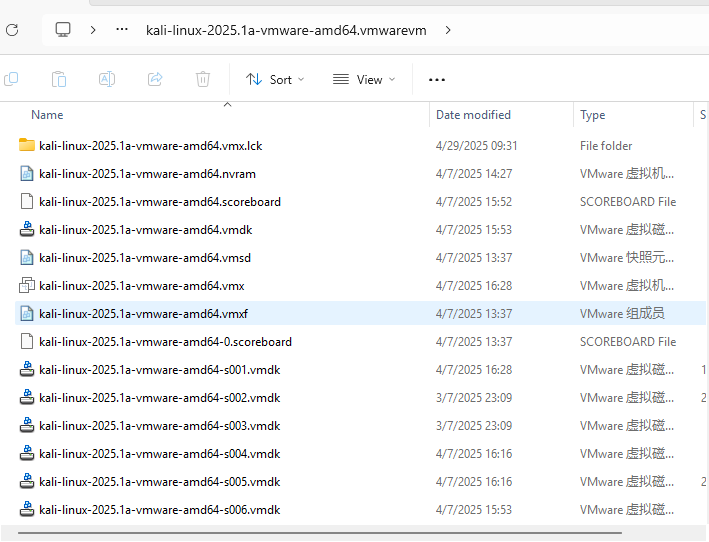Select the amd64-s004.vmdk file name
Image resolution: width=709 pixels, height=542 pixels.
point(160,454)
